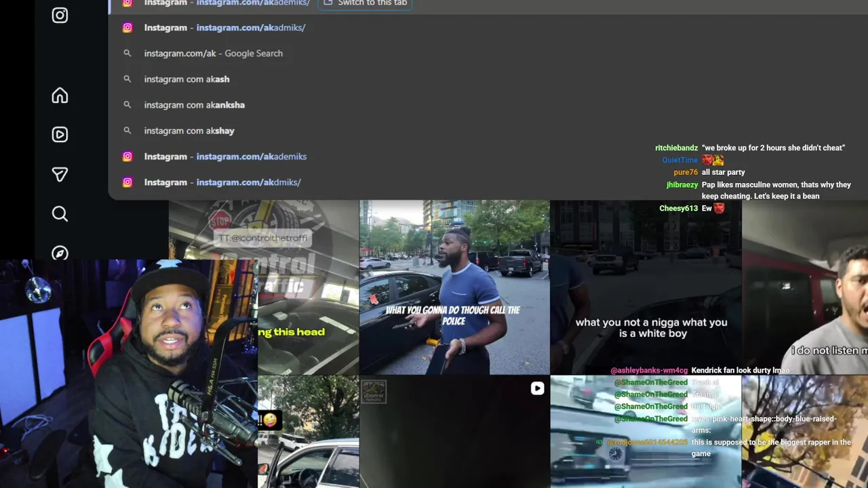Select the instagram.com/akadmiks/ suggestion

pos(488,28)
